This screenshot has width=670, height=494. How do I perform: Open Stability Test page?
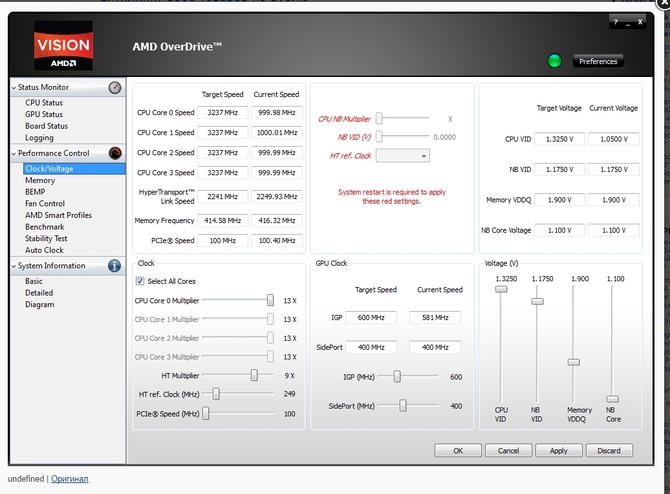[46, 238]
